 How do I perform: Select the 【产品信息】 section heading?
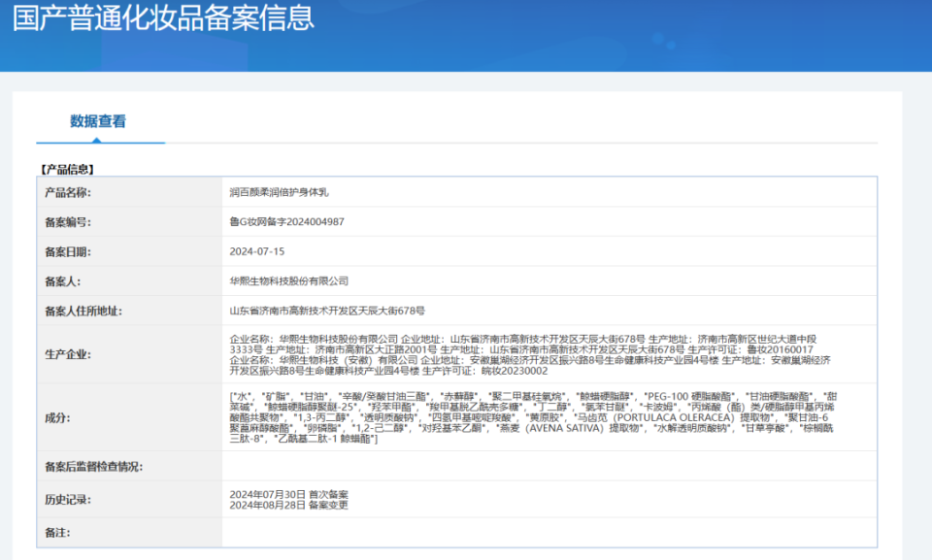(x=67, y=170)
